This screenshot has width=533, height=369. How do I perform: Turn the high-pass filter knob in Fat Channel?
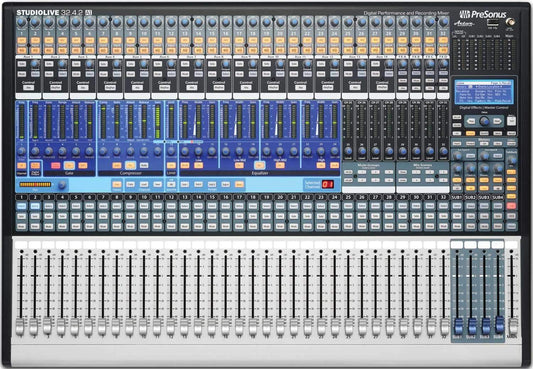pyautogui.click(x=21, y=152)
